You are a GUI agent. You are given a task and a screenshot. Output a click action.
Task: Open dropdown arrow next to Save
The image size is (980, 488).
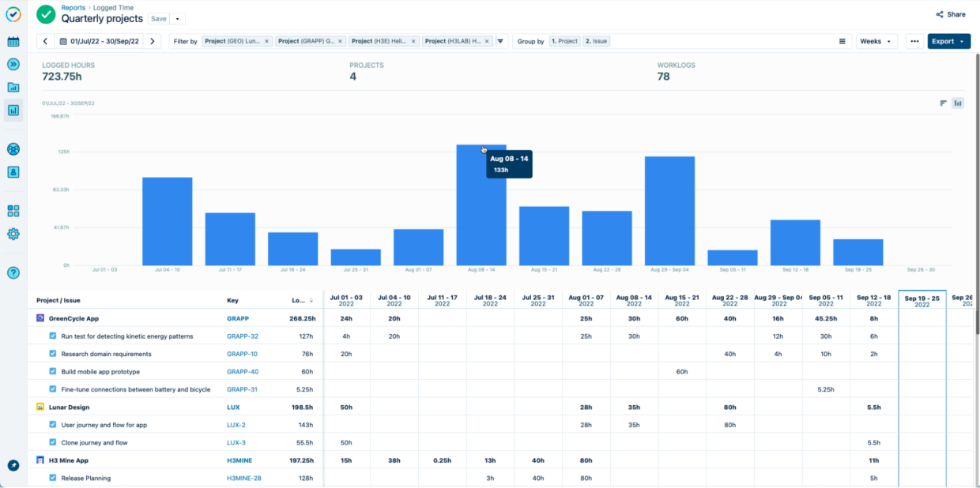tap(177, 19)
